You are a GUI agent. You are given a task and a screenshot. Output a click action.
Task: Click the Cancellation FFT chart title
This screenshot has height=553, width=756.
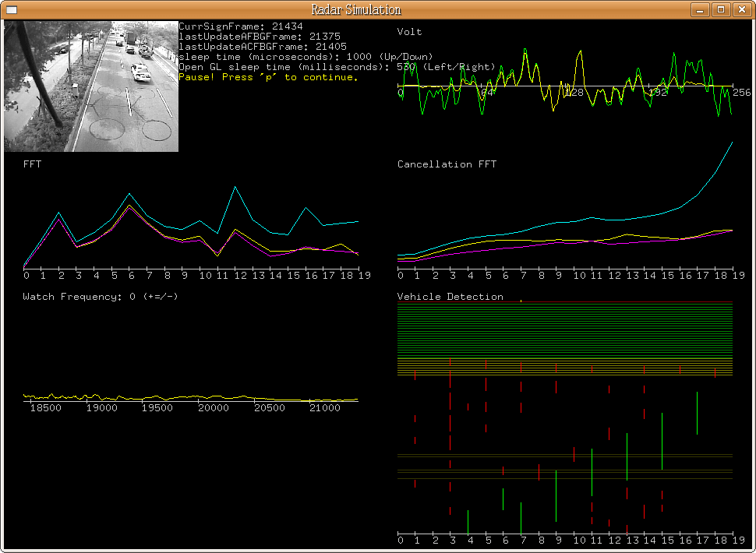point(447,164)
